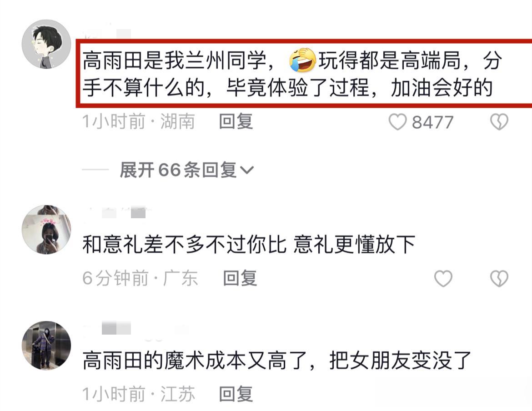Screen dimensions: 532x411
Task: Dislike the 高雨田是我兰州同学 comment
Action: (499, 122)
